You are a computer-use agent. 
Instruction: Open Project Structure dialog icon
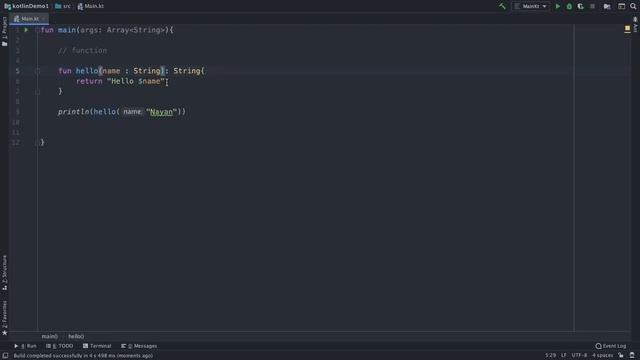pos(607,6)
